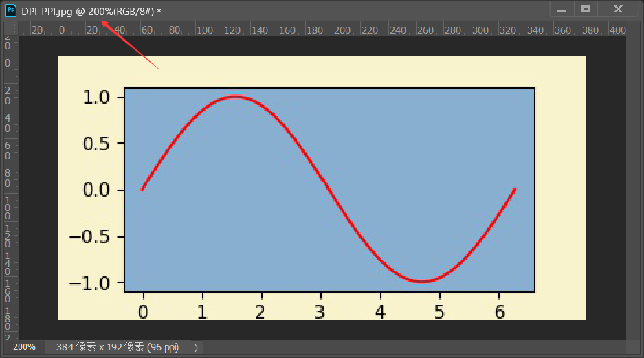Close the DPI_PPI.jpg document window

[618, 9]
